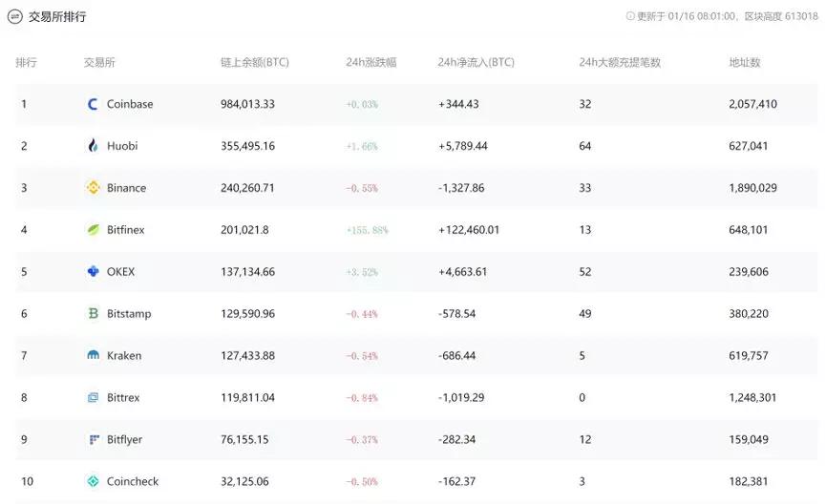Image resolution: width=826 pixels, height=504 pixels.
Task: Click the Coinbase logo icon
Action: point(93,104)
